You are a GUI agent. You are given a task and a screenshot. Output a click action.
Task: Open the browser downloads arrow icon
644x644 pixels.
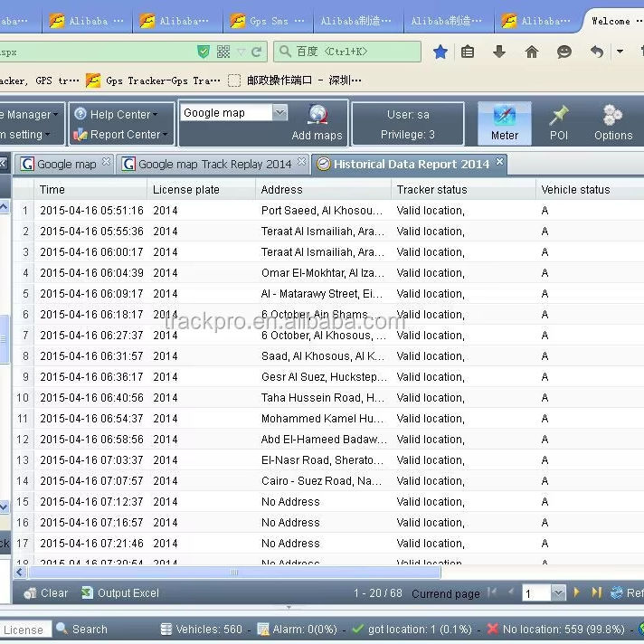(x=499, y=52)
